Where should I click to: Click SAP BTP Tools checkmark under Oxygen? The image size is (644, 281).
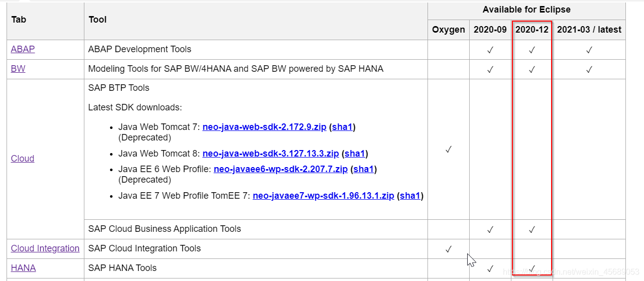(x=449, y=149)
